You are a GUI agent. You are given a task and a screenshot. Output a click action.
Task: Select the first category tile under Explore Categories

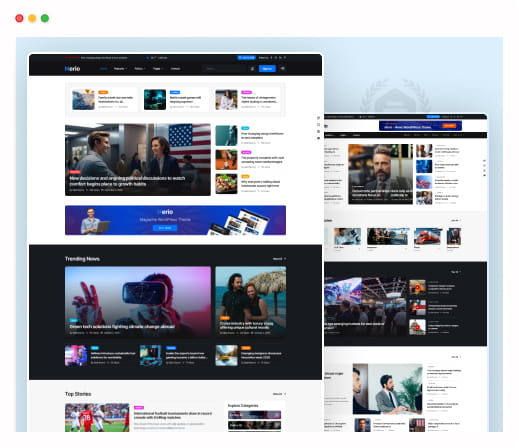click(254, 415)
